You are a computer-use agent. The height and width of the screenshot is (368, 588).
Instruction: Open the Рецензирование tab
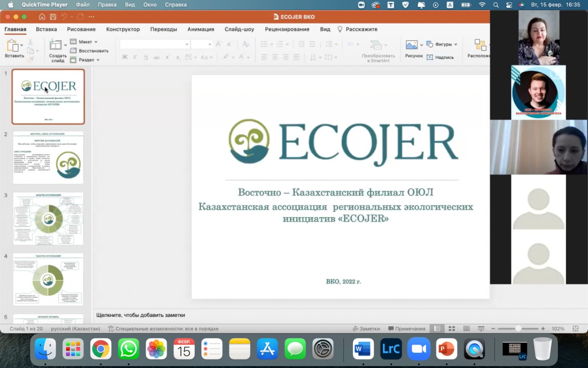click(287, 29)
